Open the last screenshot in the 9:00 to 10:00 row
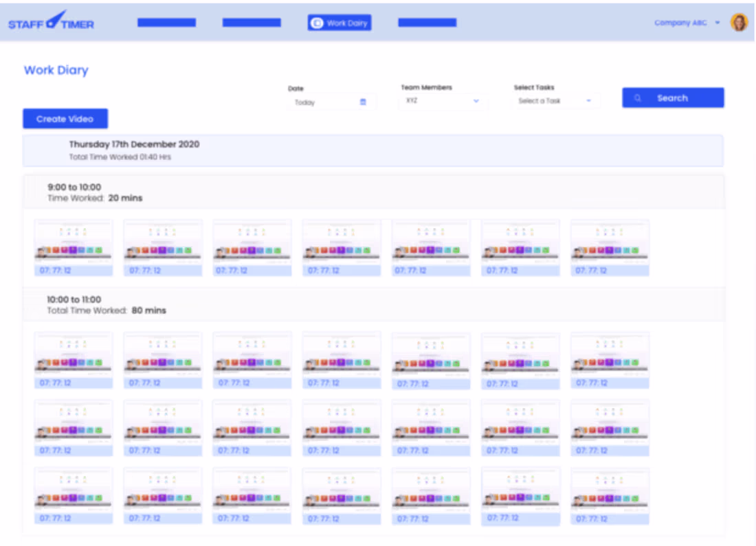 (610, 248)
